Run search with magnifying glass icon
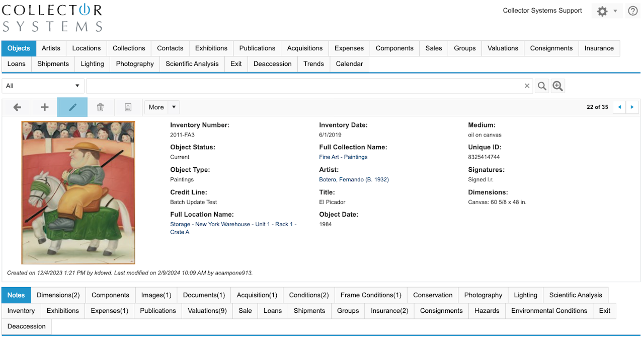The width and height of the screenshot is (644, 339). coord(542,86)
